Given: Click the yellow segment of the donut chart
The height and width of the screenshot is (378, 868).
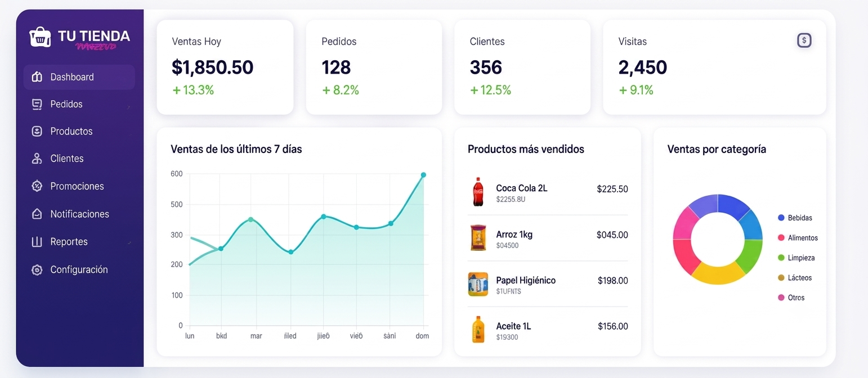Looking at the screenshot, I should tap(717, 276).
